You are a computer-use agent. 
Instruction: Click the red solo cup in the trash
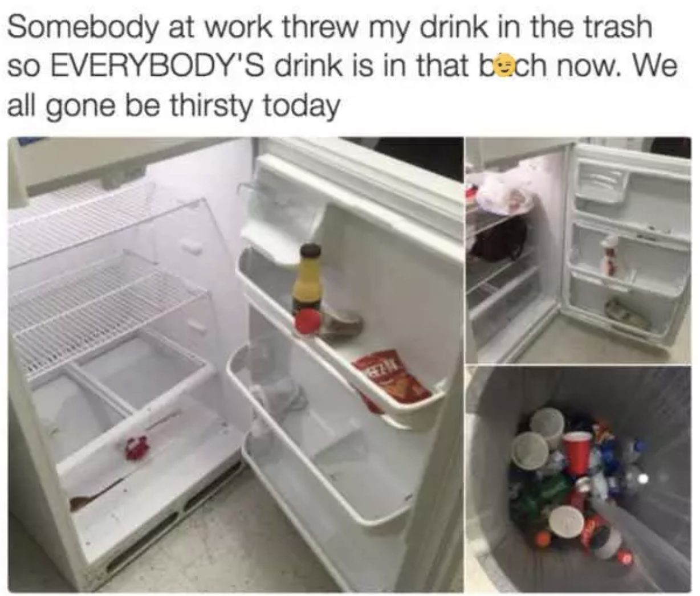pos(577,451)
